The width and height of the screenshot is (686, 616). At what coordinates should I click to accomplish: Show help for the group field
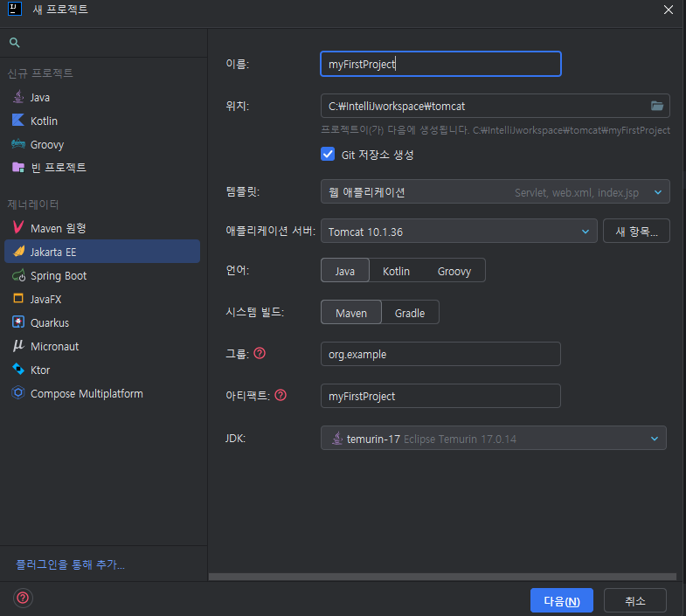tap(260, 353)
